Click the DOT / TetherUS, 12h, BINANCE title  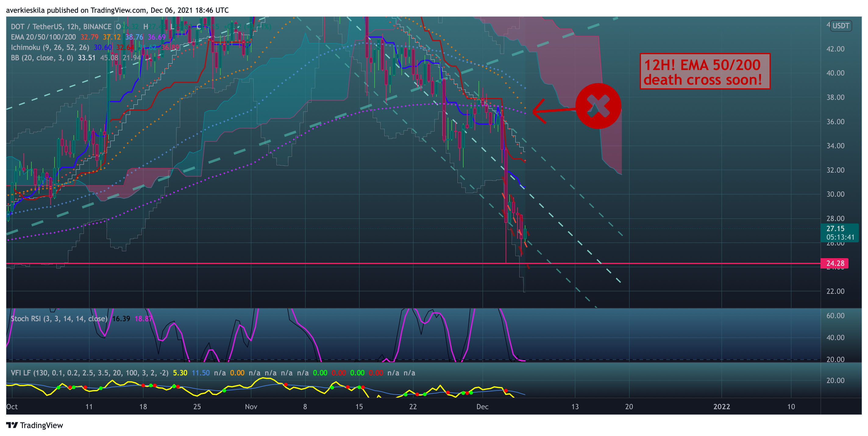(61, 26)
